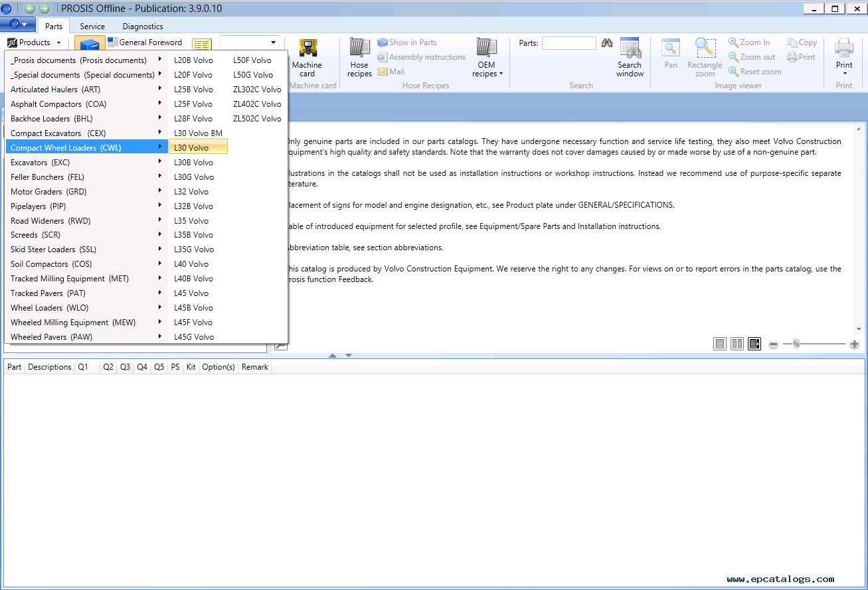Select the Parts ribbon tab
This screenshot has height=590, width=868.
click(54, 27)
